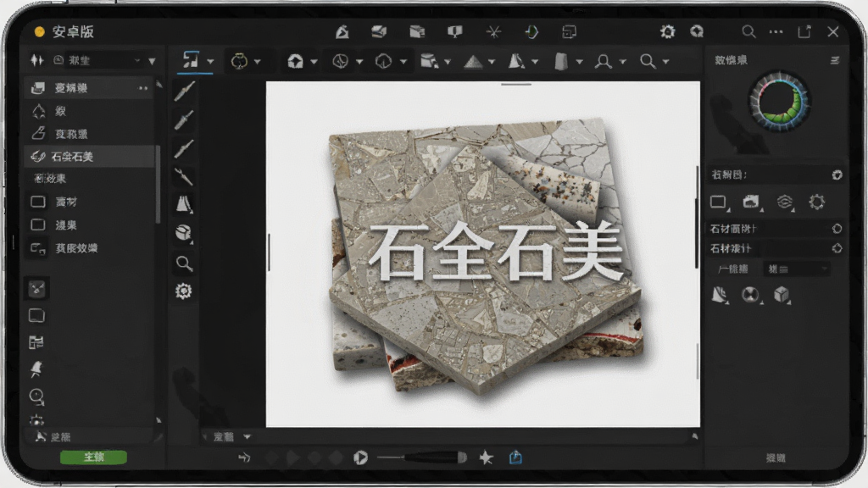Click the image folder icon in right panel
The width and height of the screenshot is (868, 488).
coord(751,202)
